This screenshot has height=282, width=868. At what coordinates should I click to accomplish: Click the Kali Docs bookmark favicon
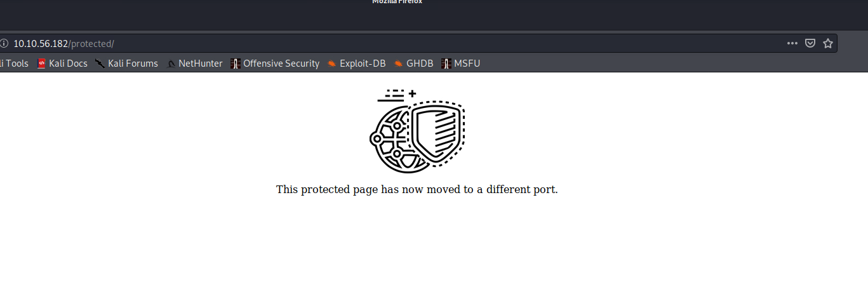pos(42,64)
